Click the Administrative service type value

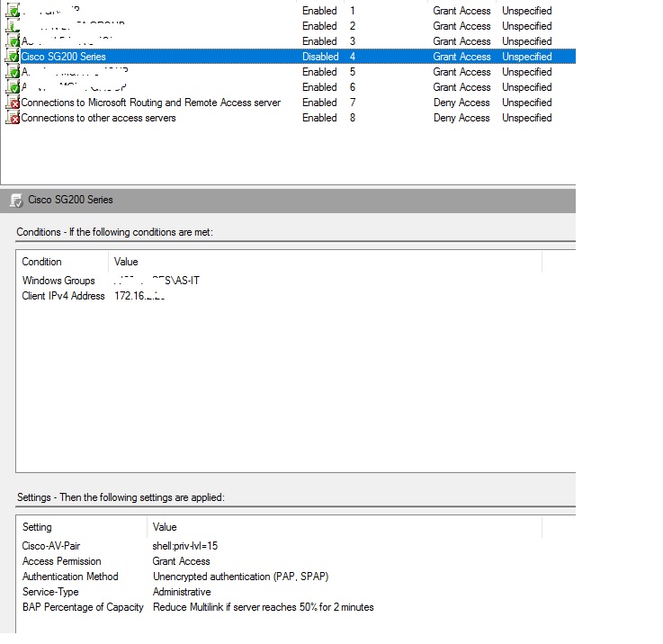[182, 592]
